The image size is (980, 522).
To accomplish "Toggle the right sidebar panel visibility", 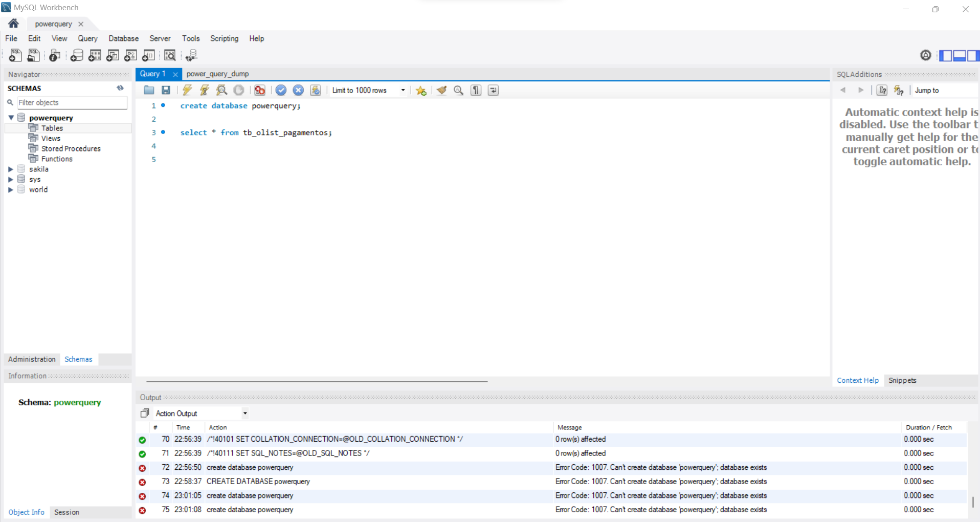I will [973, 55].
